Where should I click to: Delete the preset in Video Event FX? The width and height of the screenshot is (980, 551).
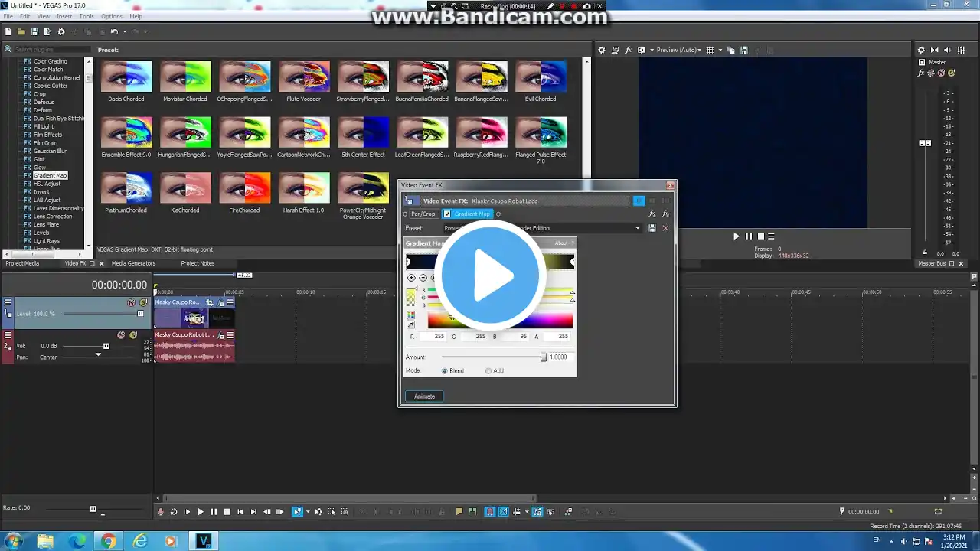(x=665, y=228)
